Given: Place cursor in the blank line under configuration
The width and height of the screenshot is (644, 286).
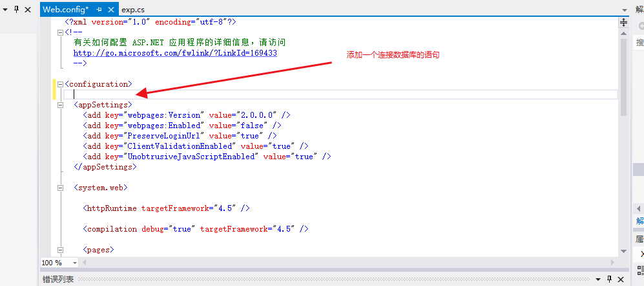Looking at the screenshot, I should 341,94.
